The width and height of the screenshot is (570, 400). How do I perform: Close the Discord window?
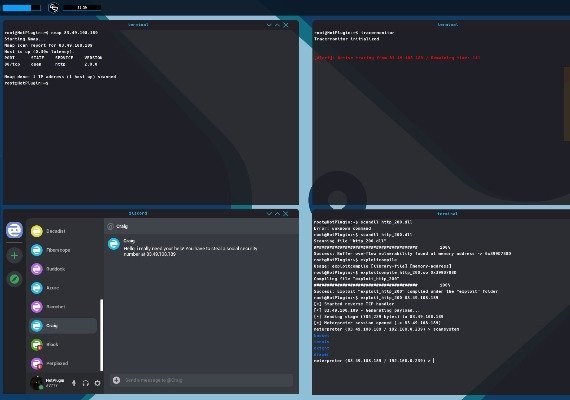click(286, 213)
